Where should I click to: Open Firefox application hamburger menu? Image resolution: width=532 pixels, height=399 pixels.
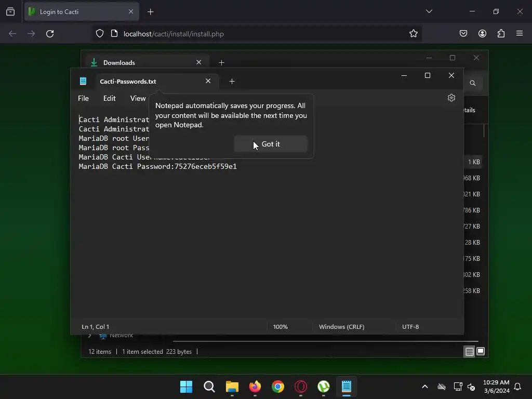click(520, 33)
